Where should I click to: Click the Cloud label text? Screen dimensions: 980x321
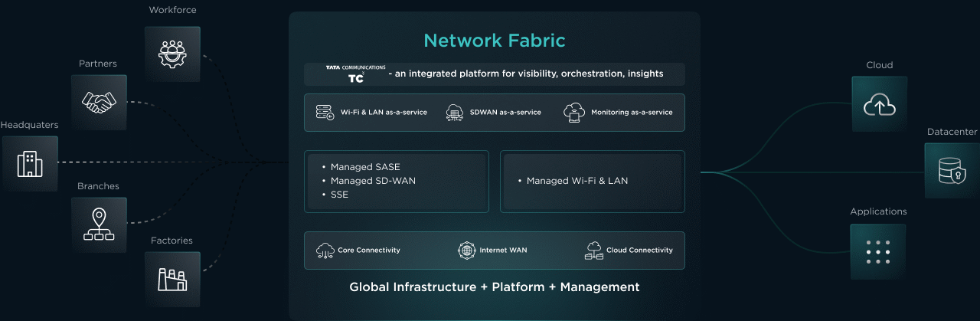click(x=879, y=66)
